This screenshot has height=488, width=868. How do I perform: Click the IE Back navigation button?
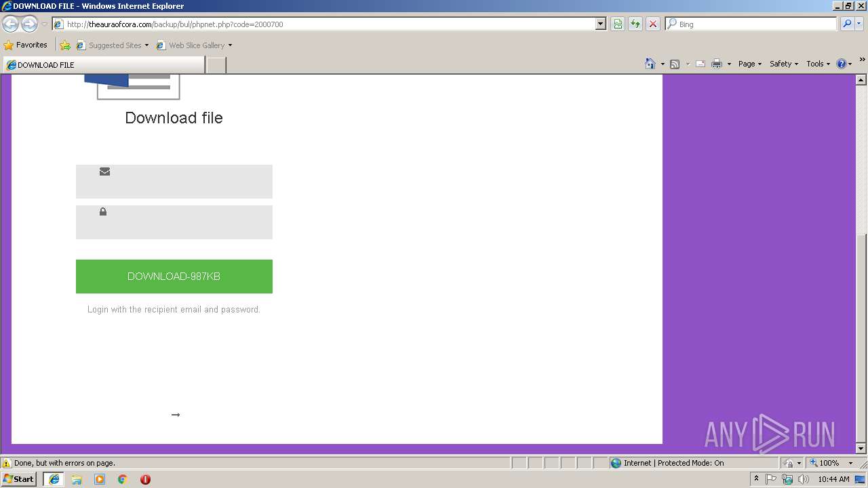[10, 24]
